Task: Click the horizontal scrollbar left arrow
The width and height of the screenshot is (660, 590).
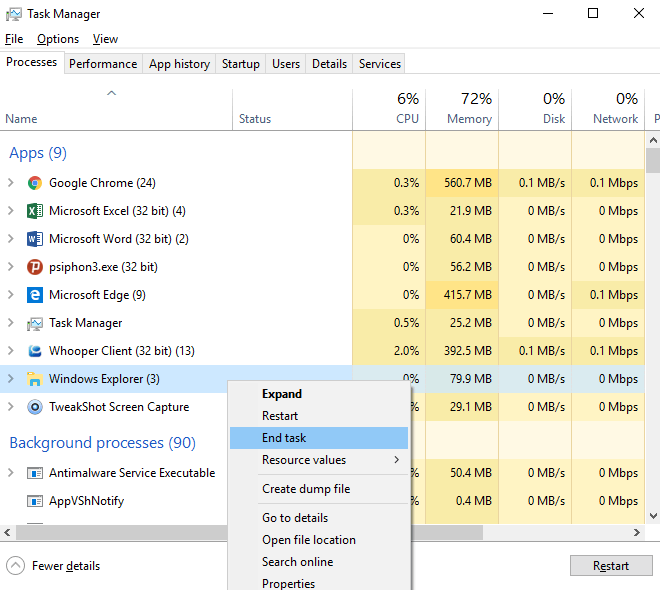Action: (x=7, y=532)
